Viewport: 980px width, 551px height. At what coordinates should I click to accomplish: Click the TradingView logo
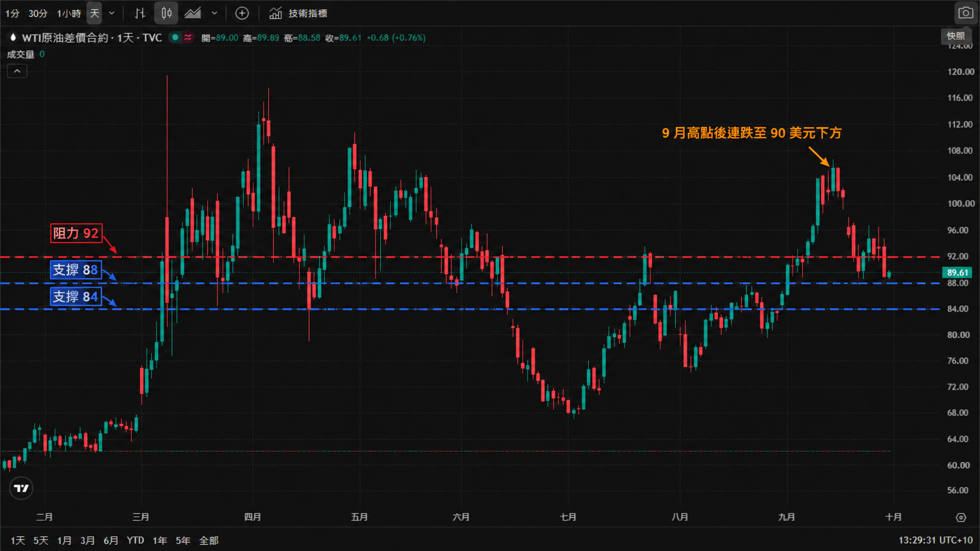21,488
